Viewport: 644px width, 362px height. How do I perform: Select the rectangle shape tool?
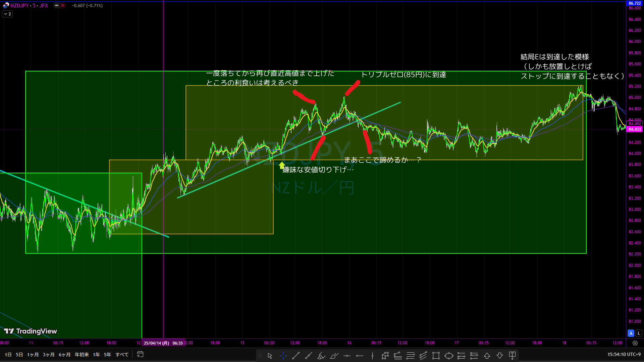pos(436,356)
